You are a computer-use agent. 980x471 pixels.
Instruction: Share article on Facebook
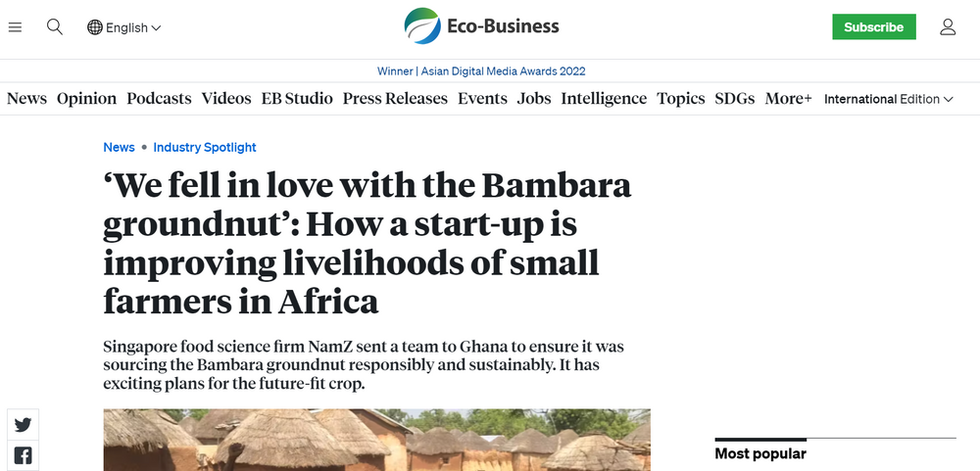click(23, 455)
